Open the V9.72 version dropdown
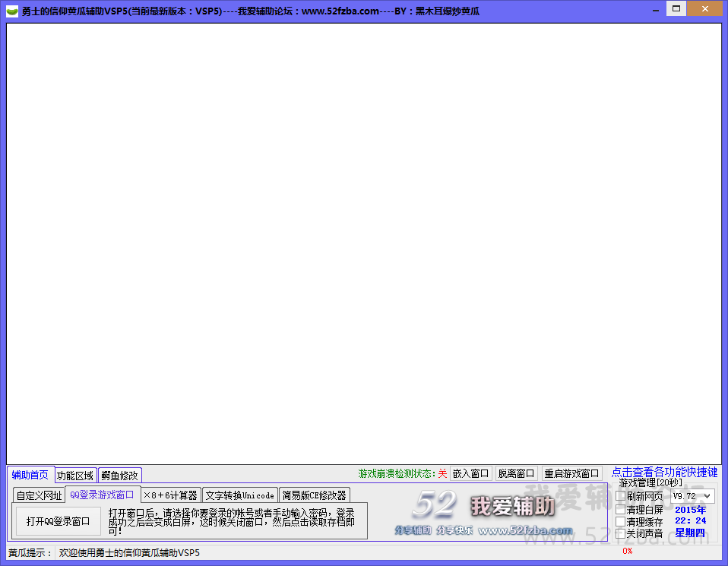The image size is (728, 566). click(x=692, y=496)
